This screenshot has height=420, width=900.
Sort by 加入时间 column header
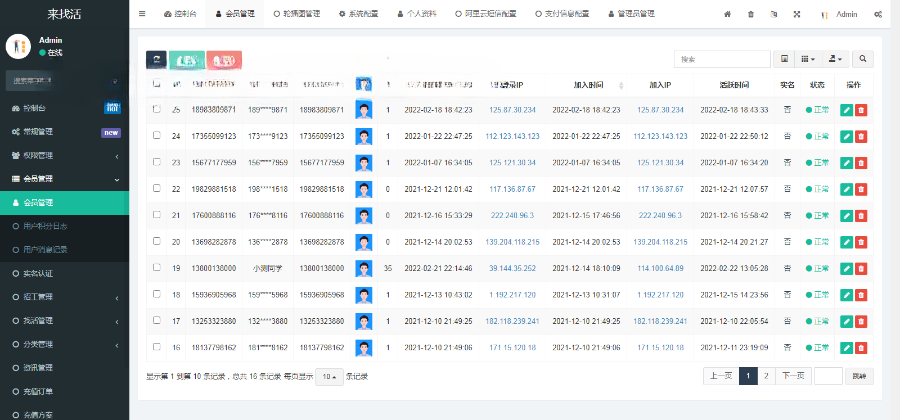point(587,85)
